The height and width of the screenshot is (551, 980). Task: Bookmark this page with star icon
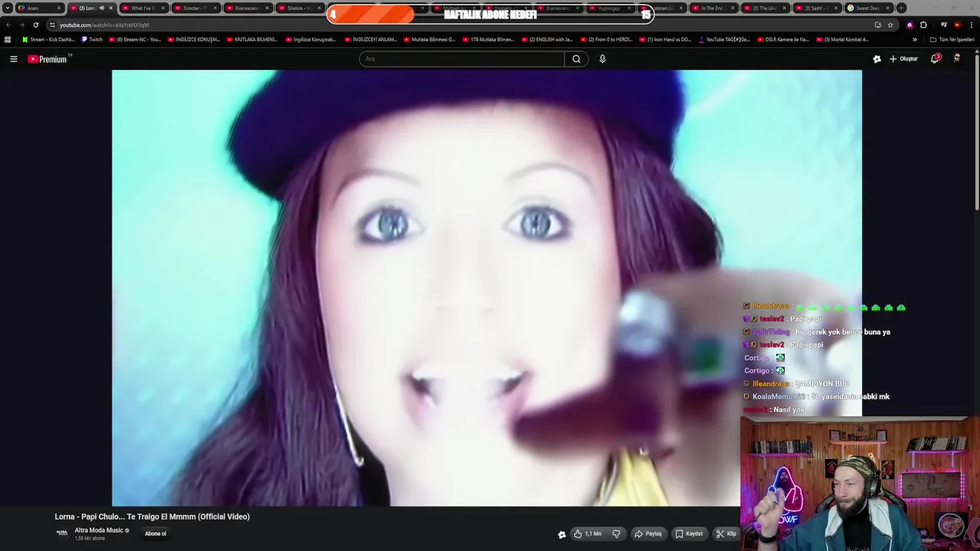coord(890,24)
